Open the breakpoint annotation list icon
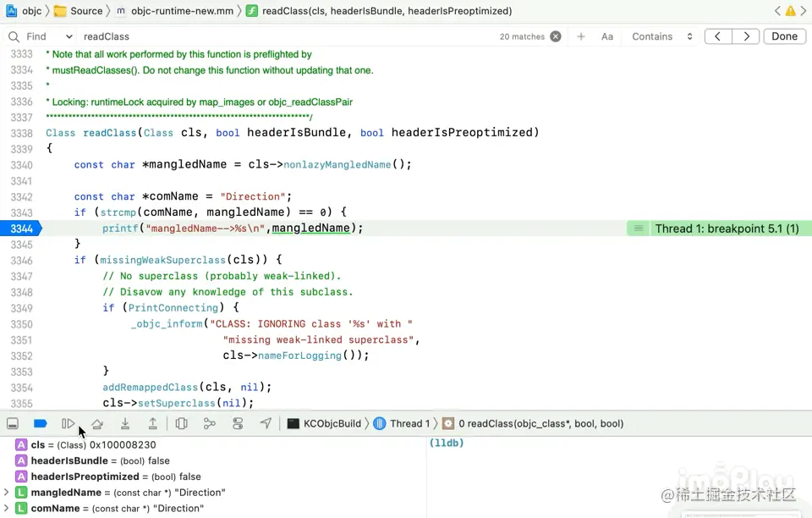 click(x=639, y=229)
